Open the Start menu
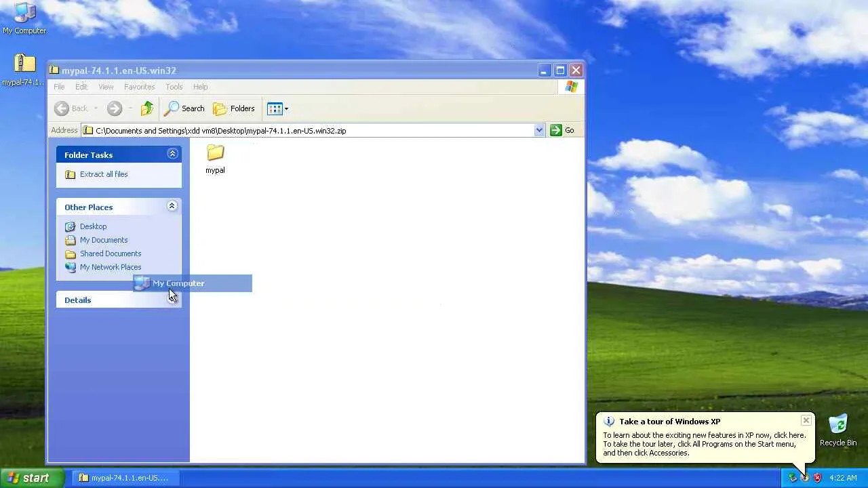The image size is (868, 488). pos(33,478)
